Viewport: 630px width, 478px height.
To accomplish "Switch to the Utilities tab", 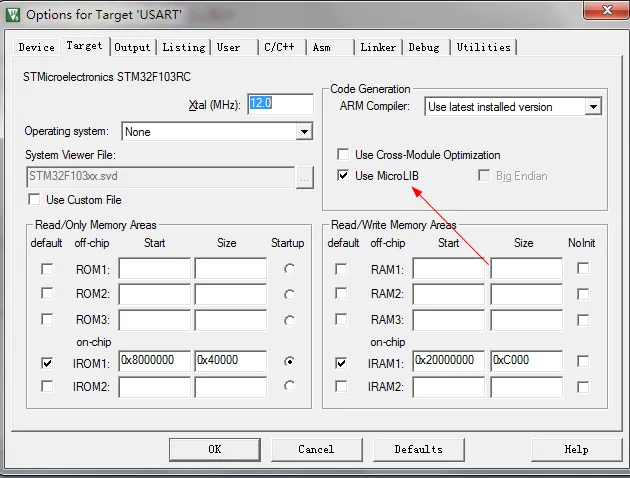I will pyautogui.click(x=483, y=47).
